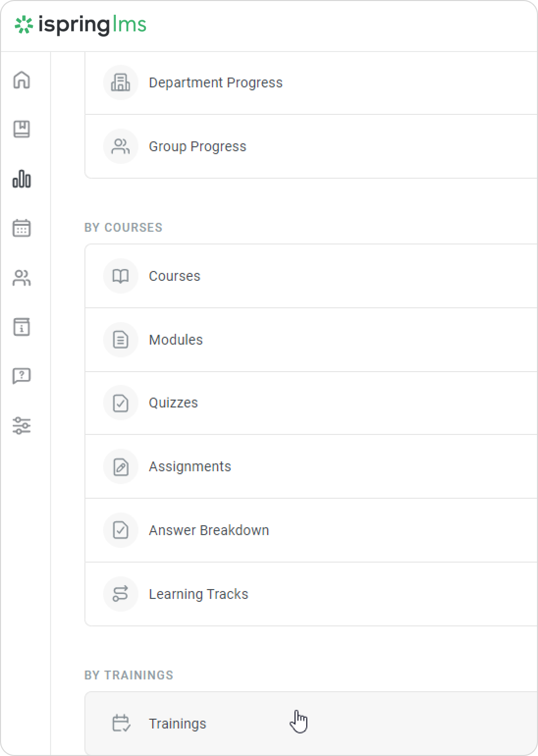Click the Learning Tracks route icon
Image resolution: width=538 pixels, height=756 pixels.
[x=120, y=594]
